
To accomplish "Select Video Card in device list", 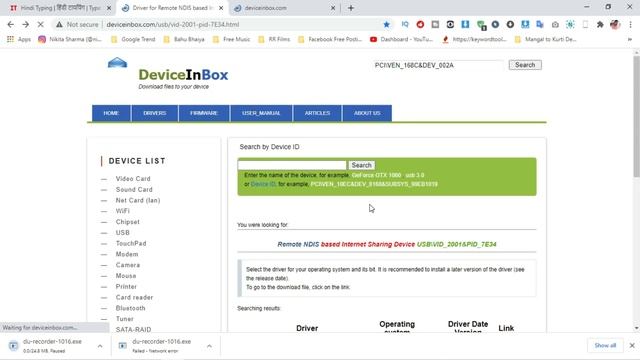I will pyautogui.click(x=133, y=179).
